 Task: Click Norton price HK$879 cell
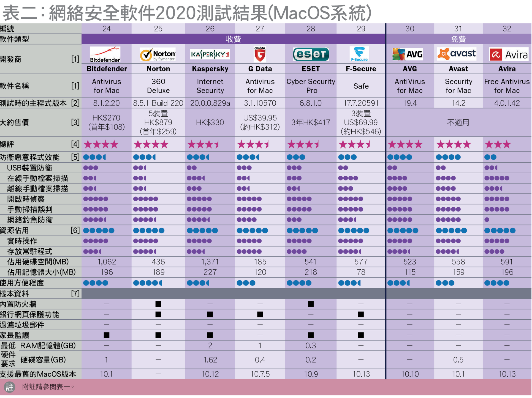pyautogui.click(x=158, y=122)
